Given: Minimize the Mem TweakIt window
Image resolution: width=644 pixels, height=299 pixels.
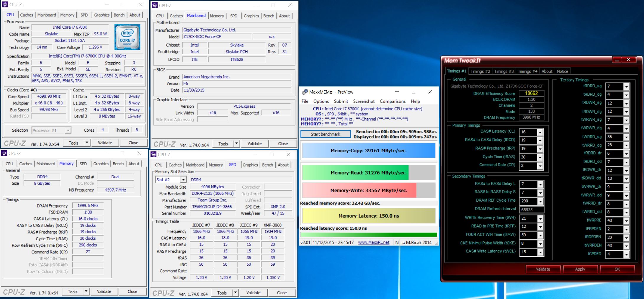Looking at the screenshot, I should (617, 60).
